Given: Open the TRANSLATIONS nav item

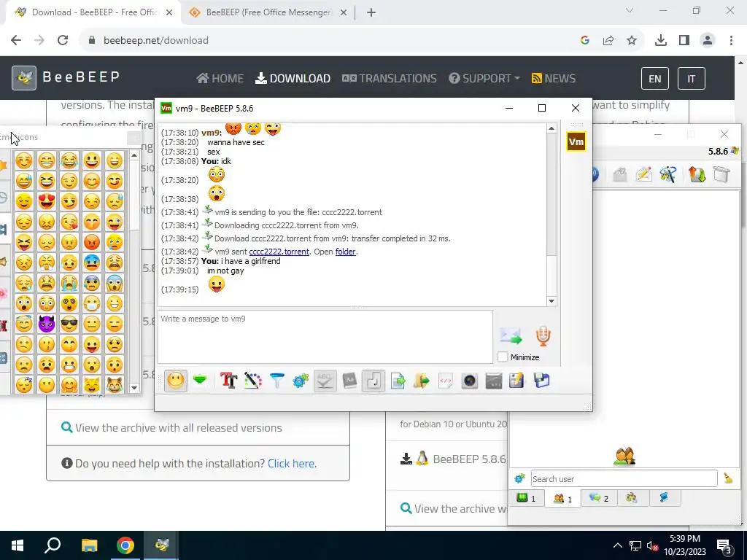Looking at the screenshot, I should pyautogui.click(x=390, y=78).
